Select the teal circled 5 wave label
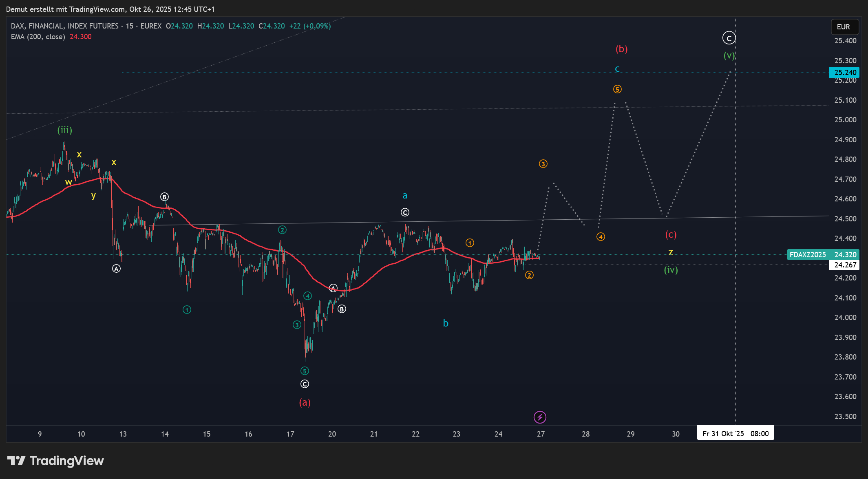This screenshot has width=868, height=479. click(305, 371)
